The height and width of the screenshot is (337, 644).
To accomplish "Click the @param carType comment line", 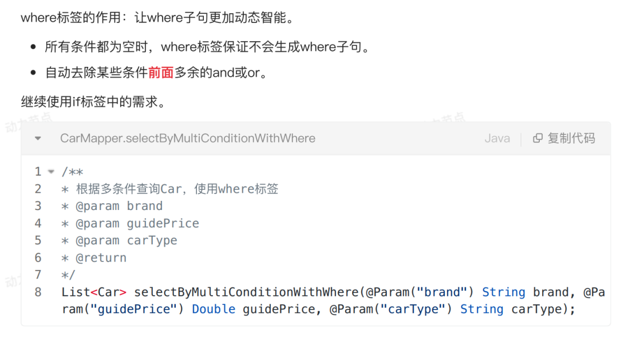I will [x=119, y=240].
